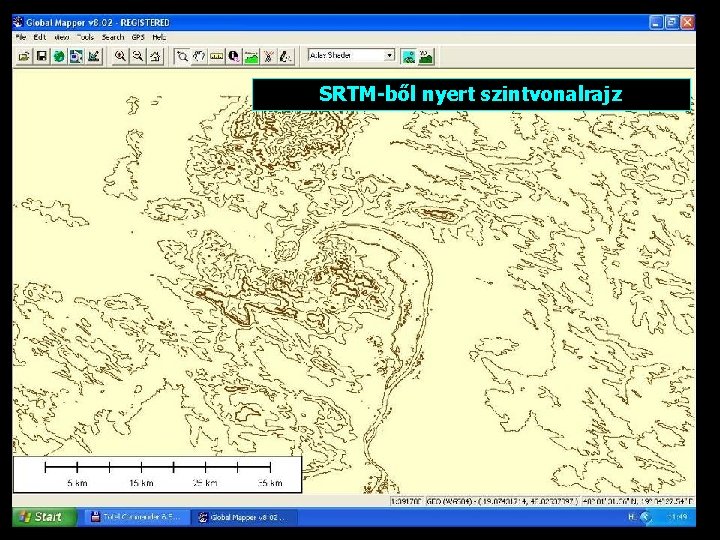
Task: Select the Pan hand grab tool
Action: [x=199, y=56]
